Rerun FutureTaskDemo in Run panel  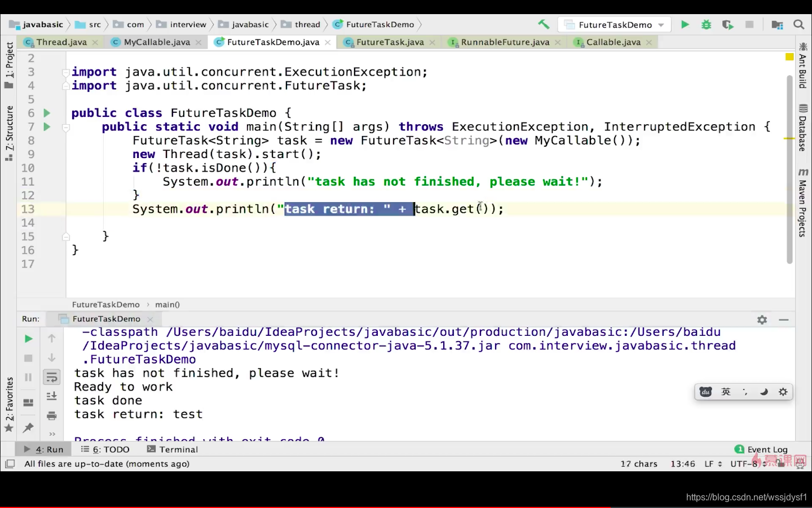pos(28,339)
